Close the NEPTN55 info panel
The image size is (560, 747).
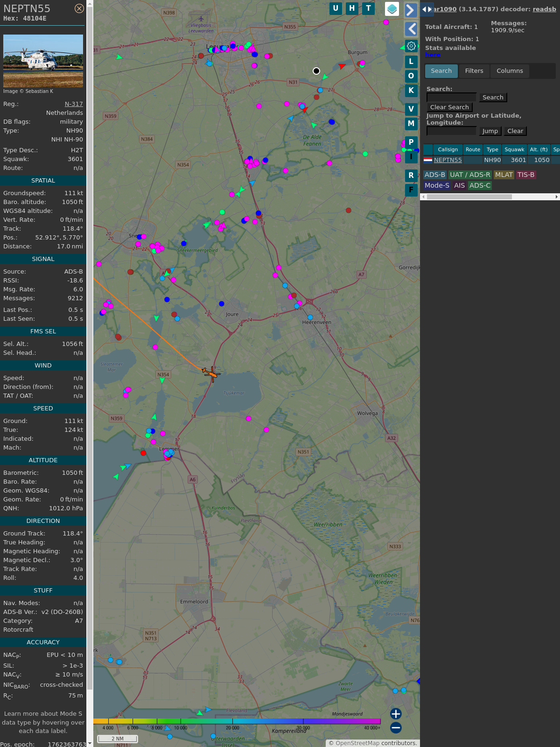79,8
